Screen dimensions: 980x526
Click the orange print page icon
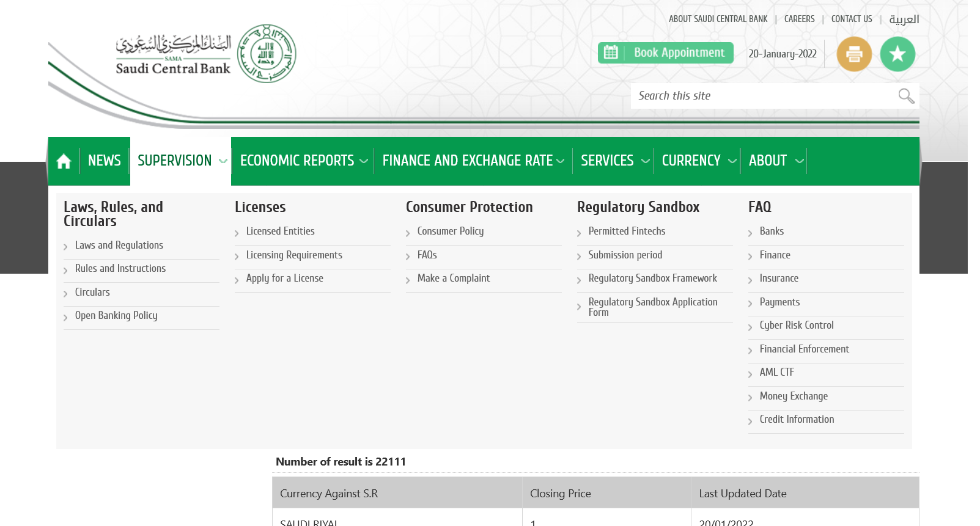tap(854, 54)
